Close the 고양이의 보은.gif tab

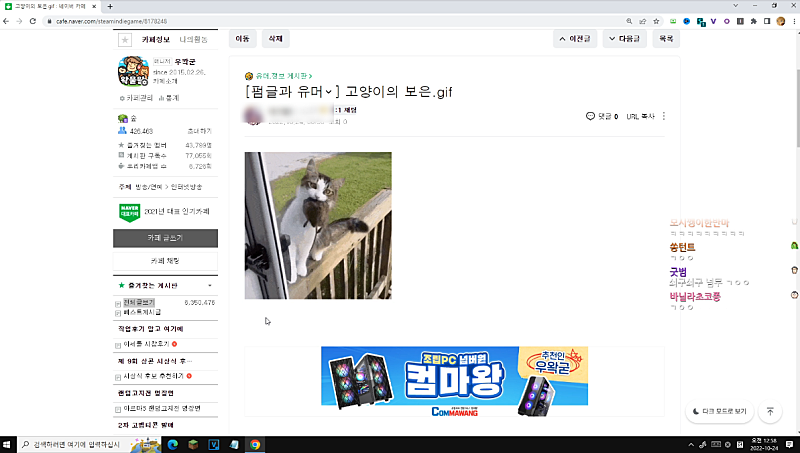[94, 7]
